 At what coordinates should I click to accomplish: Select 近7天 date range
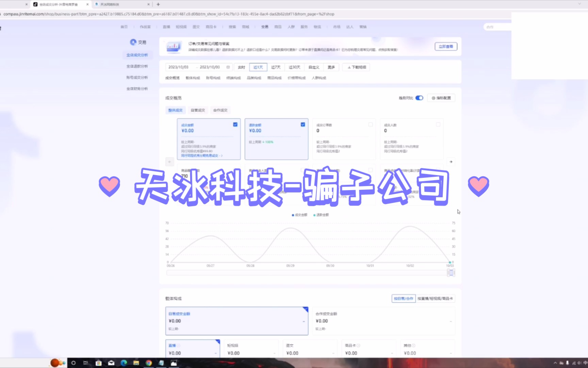coord(276,67)
